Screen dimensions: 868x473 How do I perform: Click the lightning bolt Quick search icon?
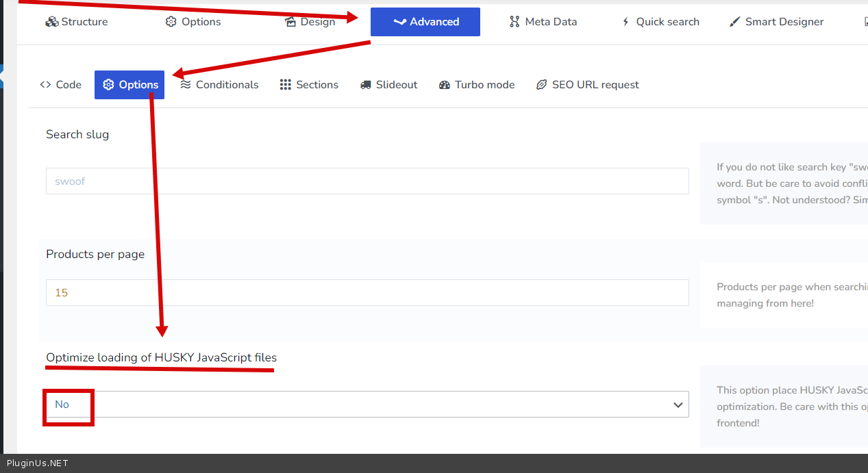pos(625,22)
